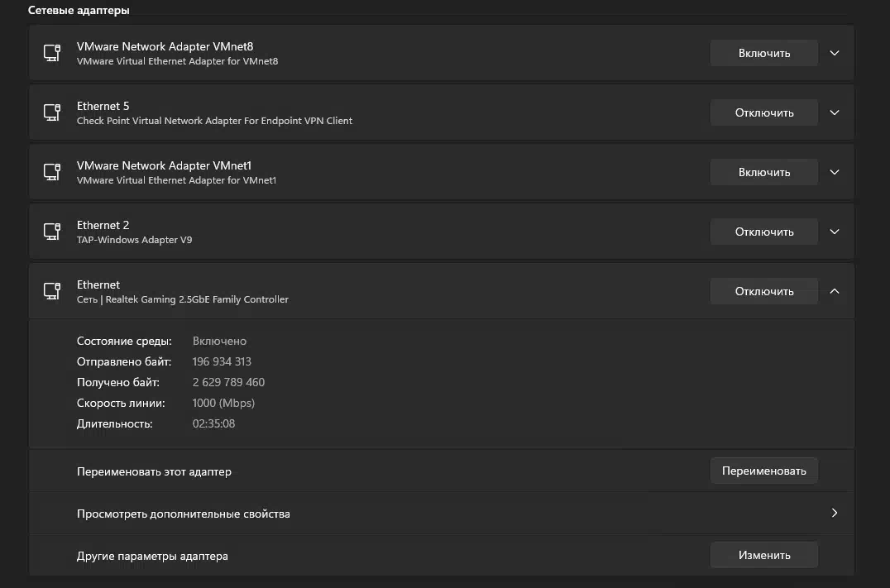Enable the VMware Network Adapter VMnet8
This screenshot has height=588, width=890.
coord(764,53)
